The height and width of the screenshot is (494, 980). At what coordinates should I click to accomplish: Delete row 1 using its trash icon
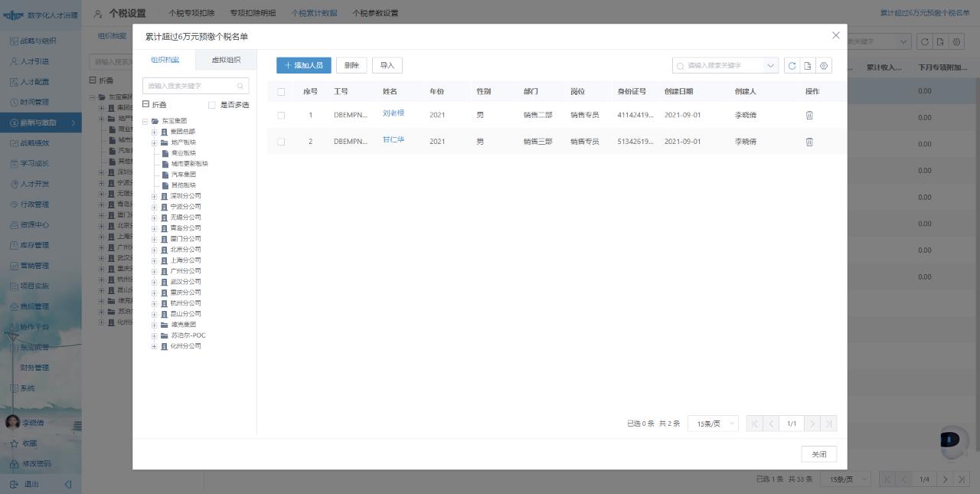coord(809,116)
